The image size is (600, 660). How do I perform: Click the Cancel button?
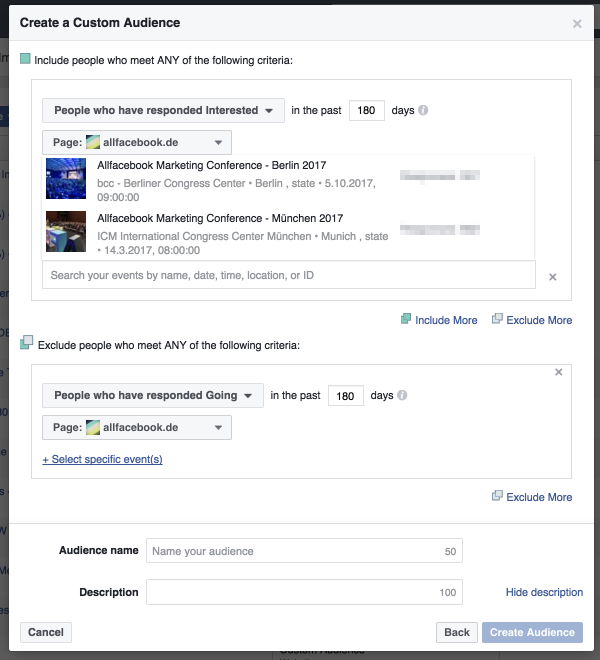coord(46,632)
